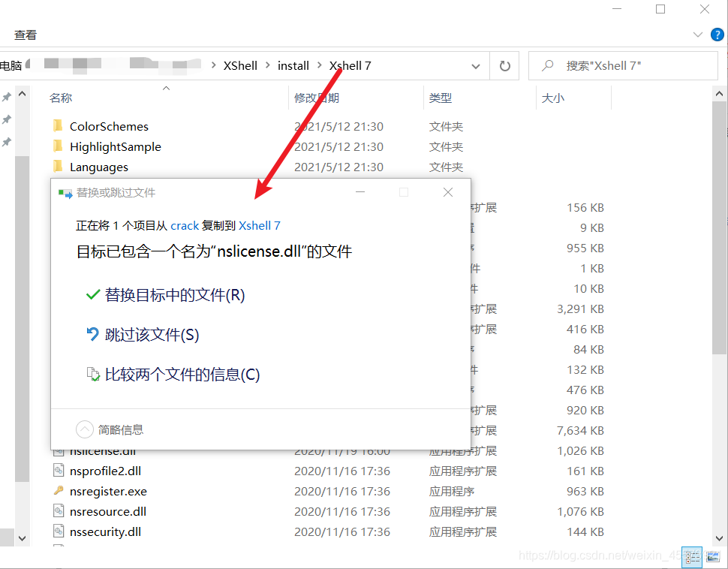Select the nssecurity.dll file icon
The image size is (728, 569).
coord(58,531)
